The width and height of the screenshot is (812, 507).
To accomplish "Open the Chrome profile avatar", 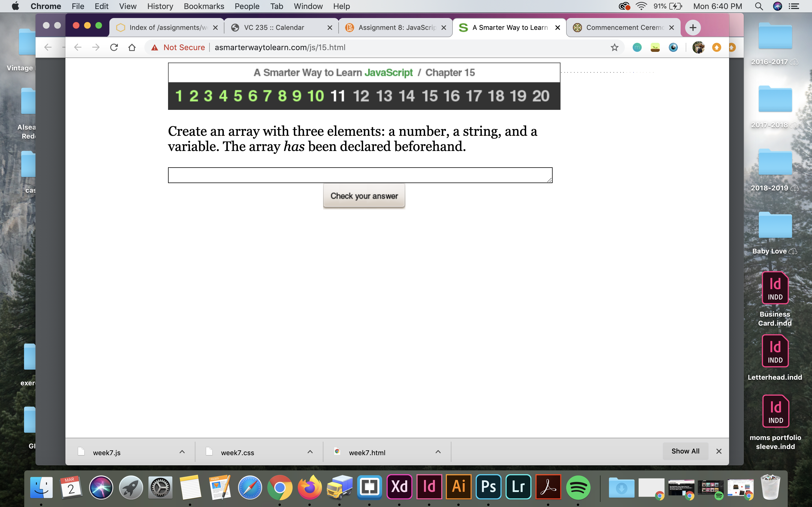I will (x=698, y=47).
